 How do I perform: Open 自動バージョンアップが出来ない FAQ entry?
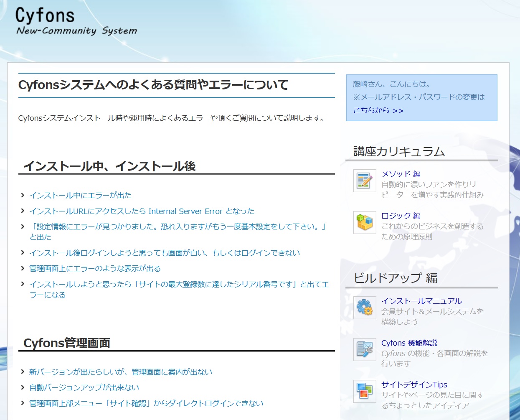pyautogui.click(x=84, y=387)
